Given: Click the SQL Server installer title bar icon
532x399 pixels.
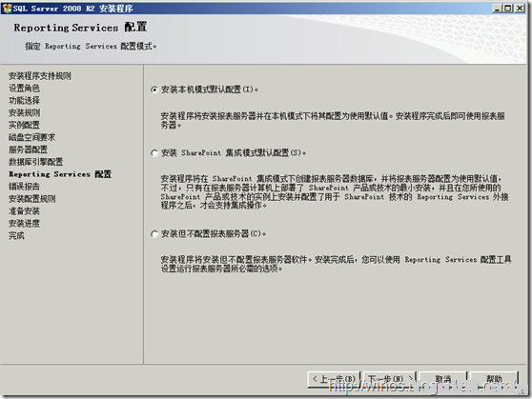Looking at the screenshot, I should click(x=7, y=9).
